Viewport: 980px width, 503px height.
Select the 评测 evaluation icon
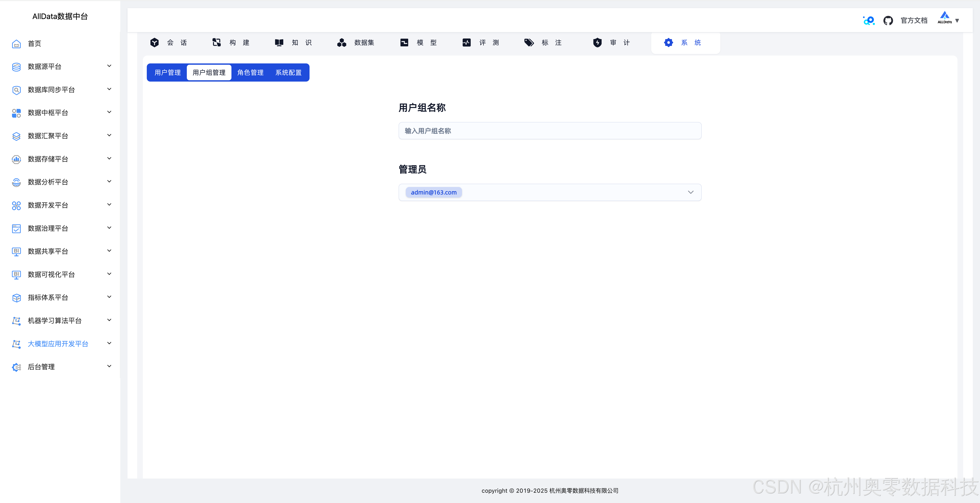[x=466, y=43]
